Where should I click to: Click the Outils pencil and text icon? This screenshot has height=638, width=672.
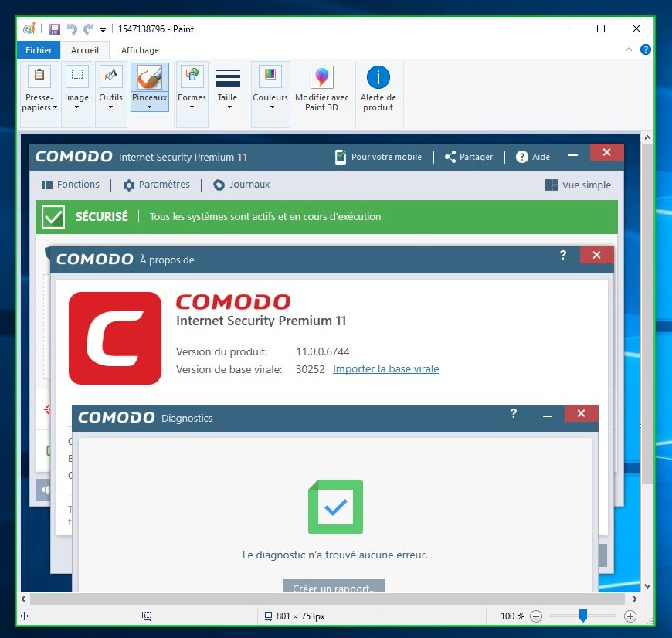[x=110, y=76]
